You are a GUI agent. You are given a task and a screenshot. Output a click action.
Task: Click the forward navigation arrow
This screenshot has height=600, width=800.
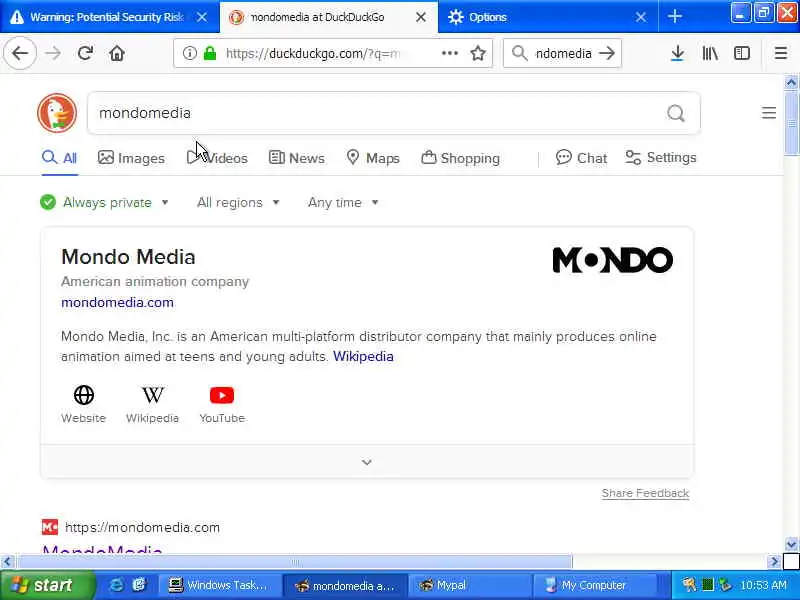(x=53, y=53)
